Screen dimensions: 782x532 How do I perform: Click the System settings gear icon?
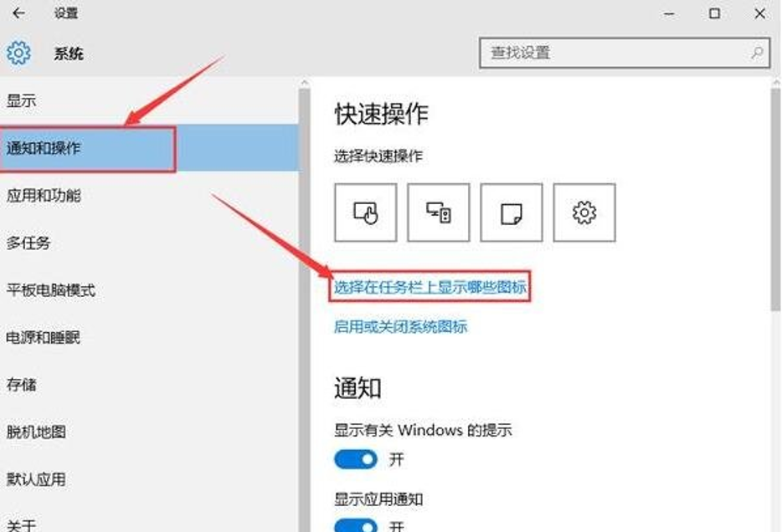[x=19, y=53]
